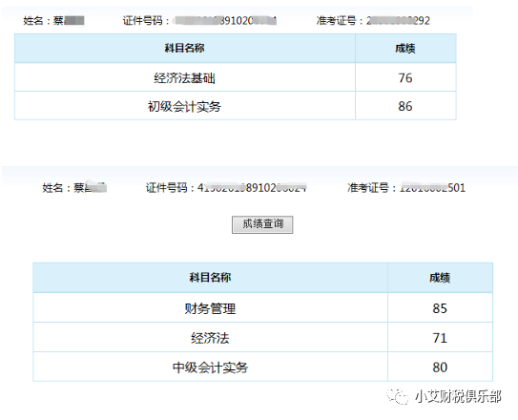The image size is (518, 420).
Task: Click the 成绩查询 button
Action: (x=262, y=224)
